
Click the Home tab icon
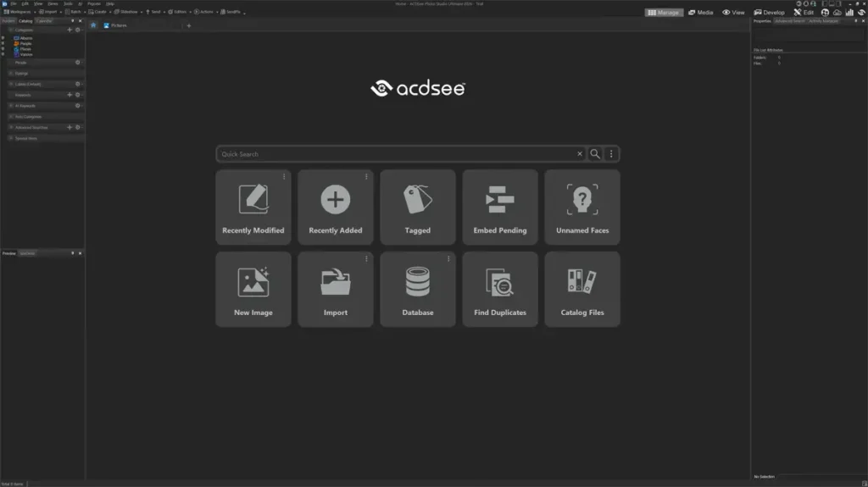coord(93,25)
